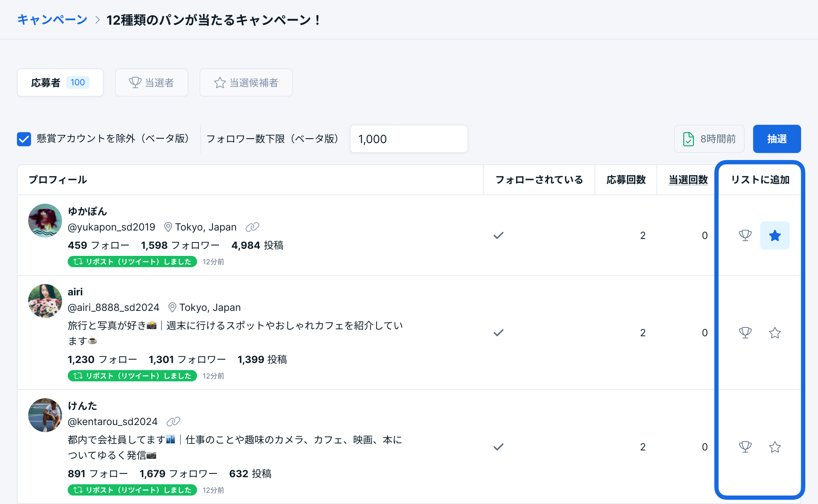Star airi as winner candidate
Viewport: 818px width, 504px height.
click(x=775, y=333)
